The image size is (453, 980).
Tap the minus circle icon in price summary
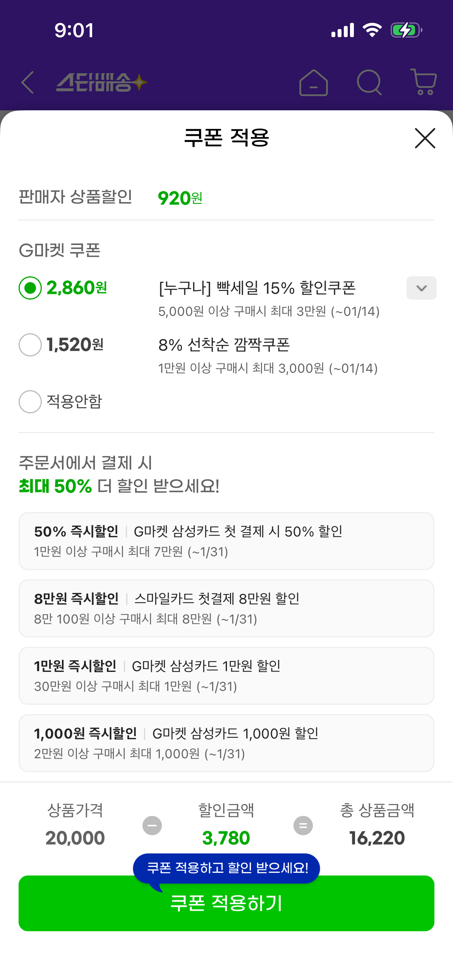click(152, 826)
